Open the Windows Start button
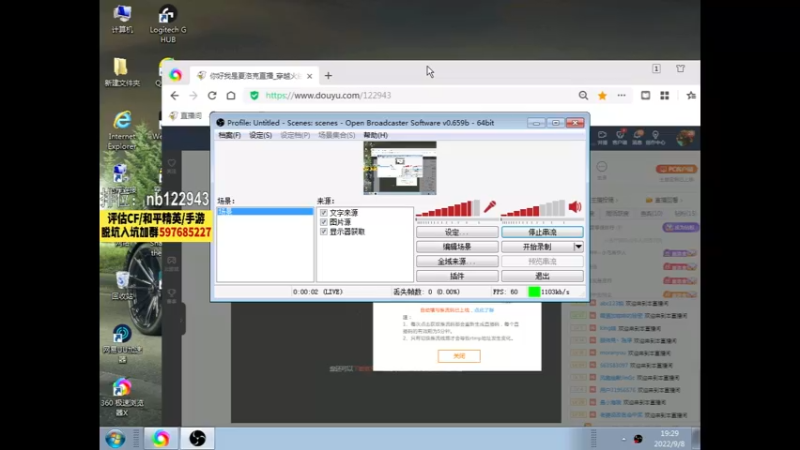 pos(115,439)
